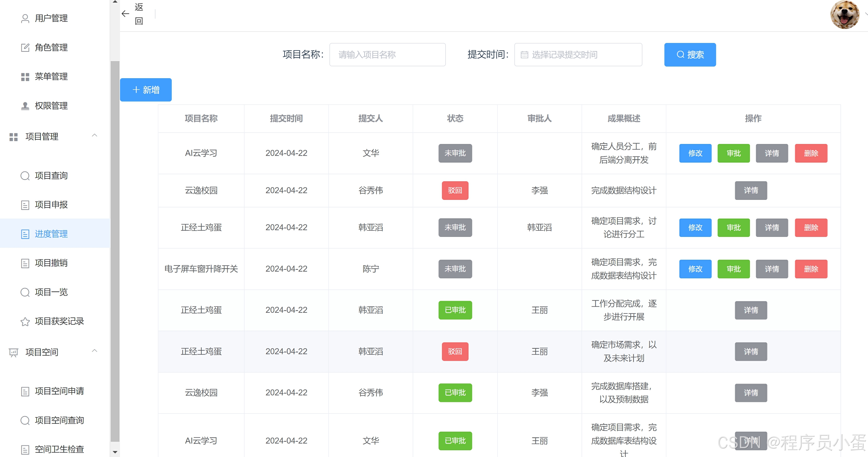
Task: Click 删除 for 电子屏车窗升降开关 row
Action: pyautogui.click(x=811, y=269)
